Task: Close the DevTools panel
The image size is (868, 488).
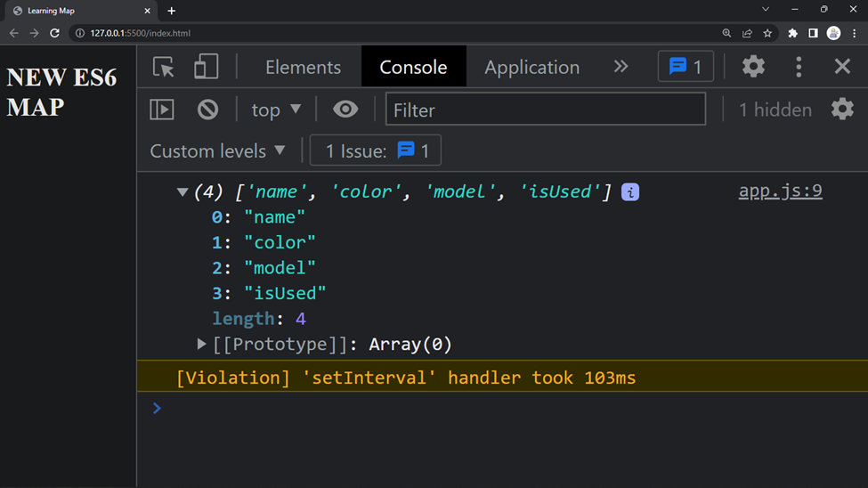Action: pos(842,67)
